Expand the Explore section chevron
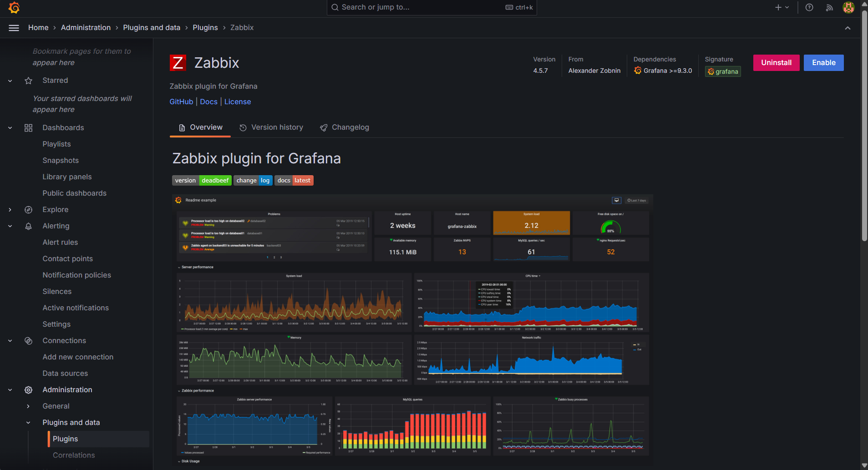Screen dimensions: 868x470 (x=10, y=210)
